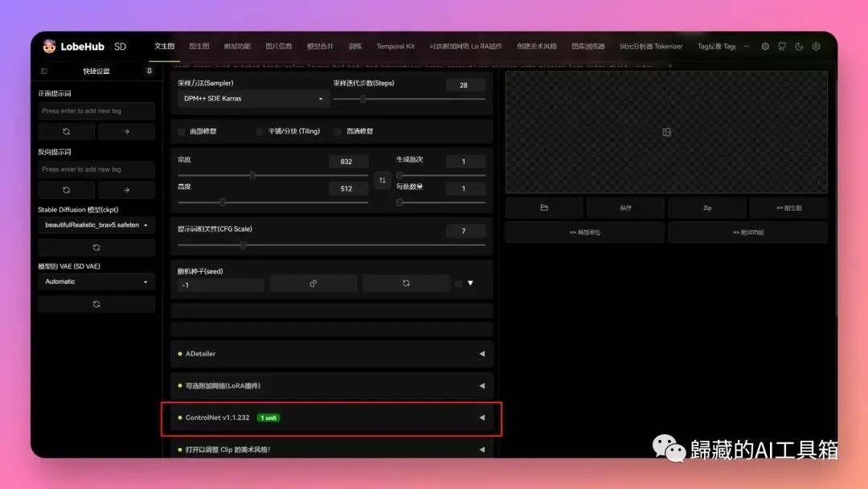
Task: Enable the hires fix checkbox
Action: point(338,131)
